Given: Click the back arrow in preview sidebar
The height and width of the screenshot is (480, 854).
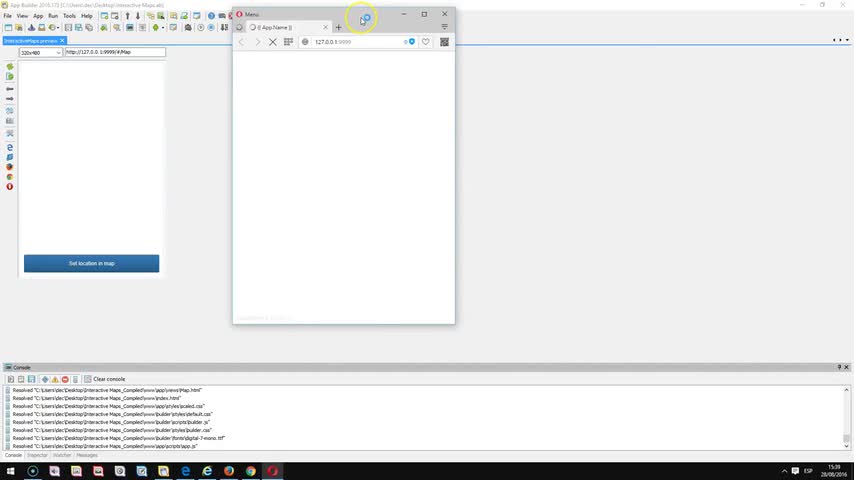Looking at the screenshot, I should tap(10, 88).
